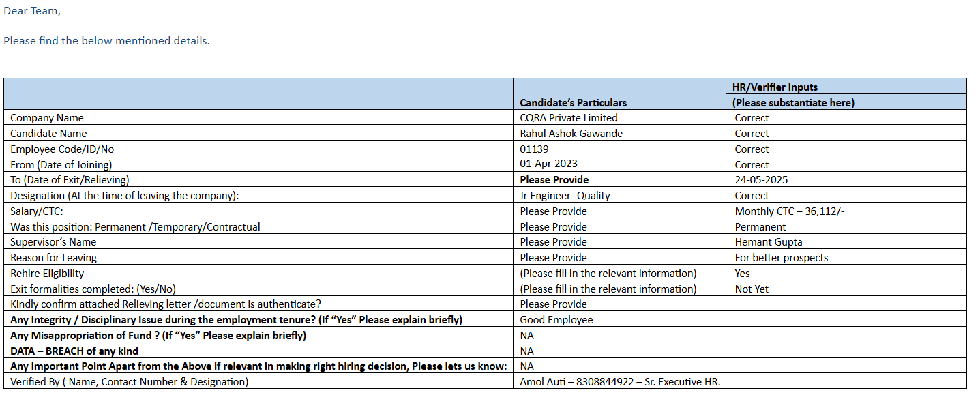980x397 pixels.
Task: Click the 'DATA – BREACH of any kind' label
Action: [x=74, y=351]
